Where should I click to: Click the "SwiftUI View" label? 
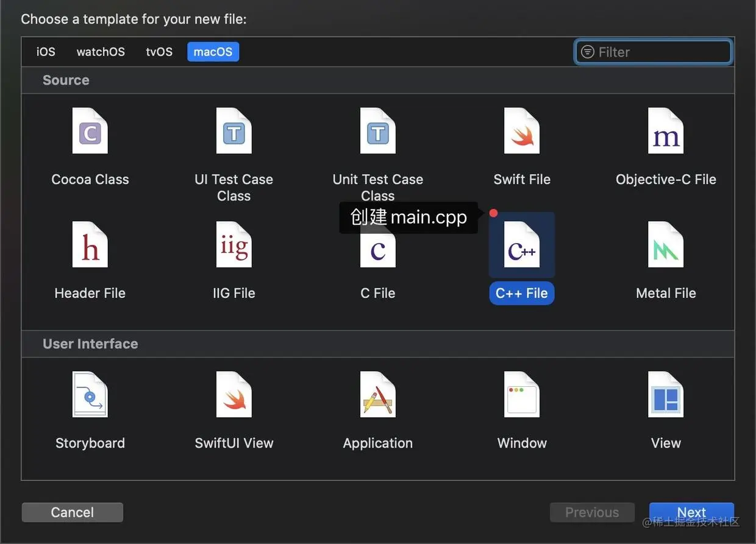coord(234,443)
